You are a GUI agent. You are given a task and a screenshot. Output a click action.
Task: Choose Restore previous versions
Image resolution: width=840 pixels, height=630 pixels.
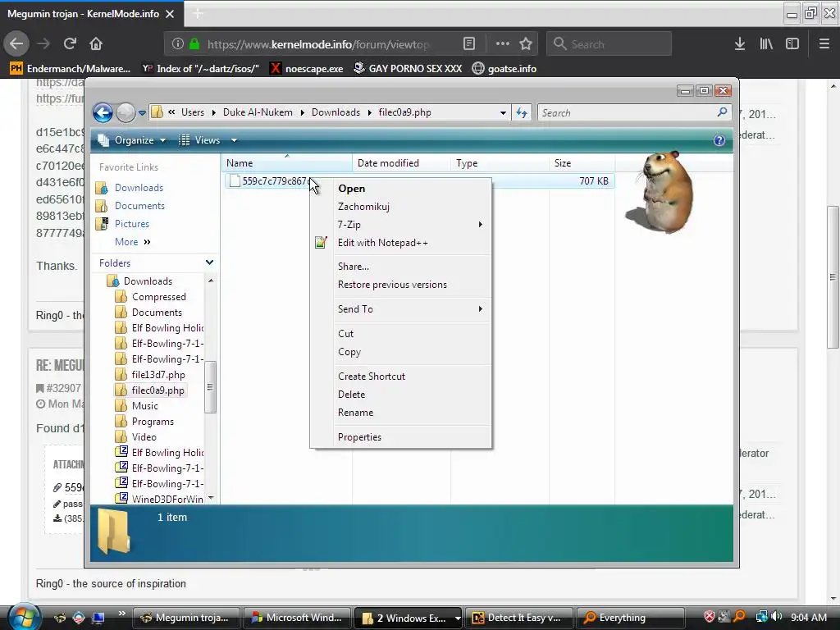tap(400, 285)
